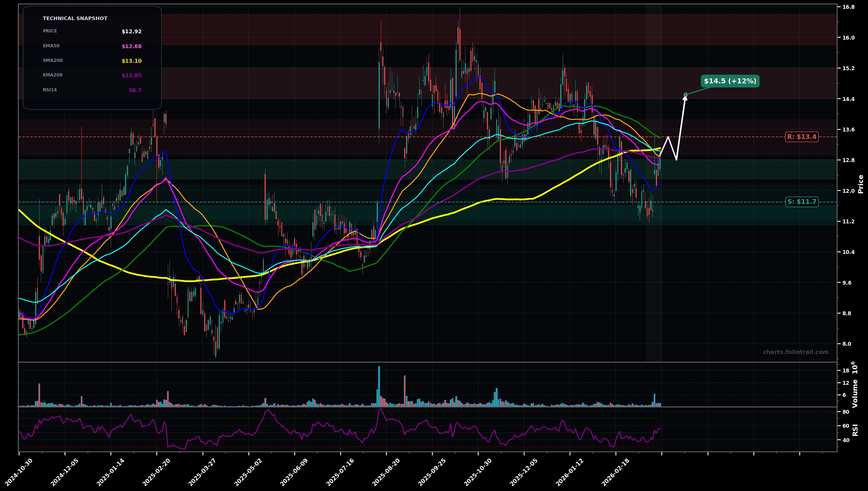This screenshot has height=491, width=868.
Task: Click the R: $13.4 resistance label
Action: pos(801,137)
